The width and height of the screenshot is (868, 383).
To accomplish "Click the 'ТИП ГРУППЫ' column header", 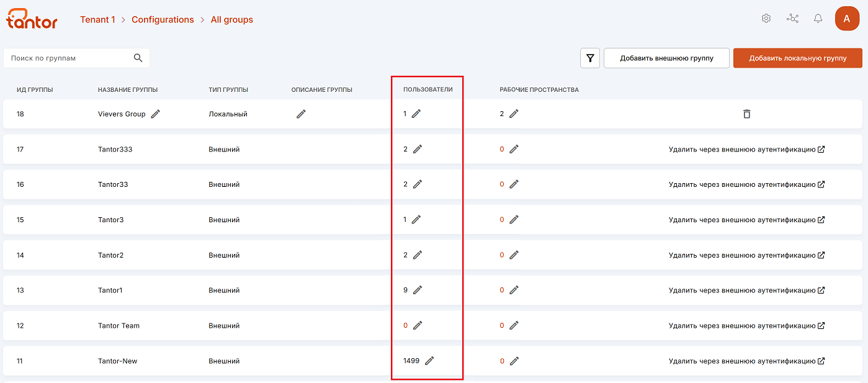I will click(x=228, y=90).
